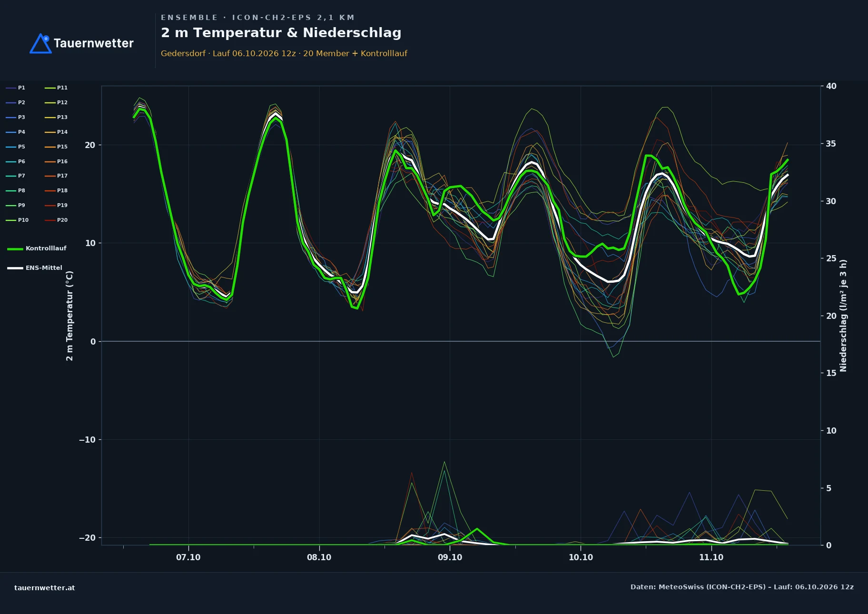Click the ENSEMBLE ICON-CH2-EPS header text
868x614 pixels.
point(257,18)
